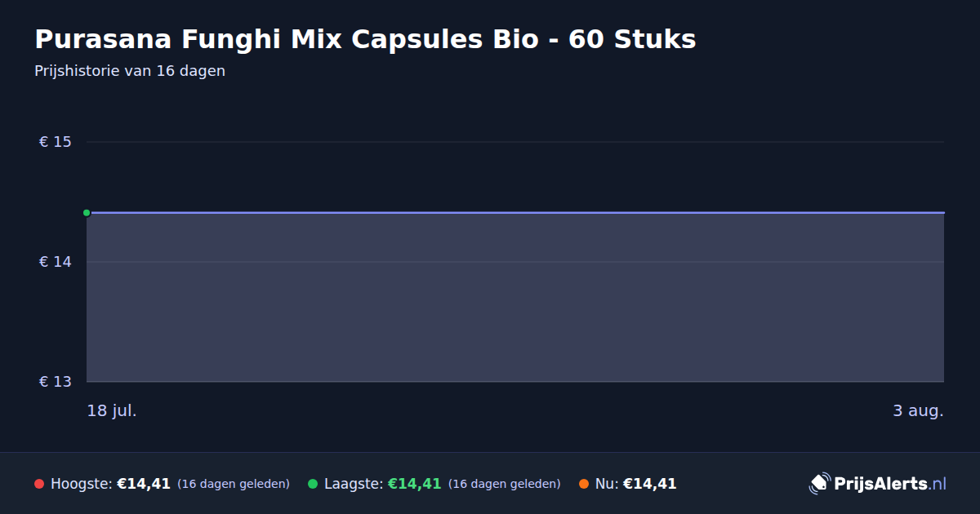Click the Prijshistorie van 16 dagen subtitle
The image size is (980, 514).
(x=130, y=71)
